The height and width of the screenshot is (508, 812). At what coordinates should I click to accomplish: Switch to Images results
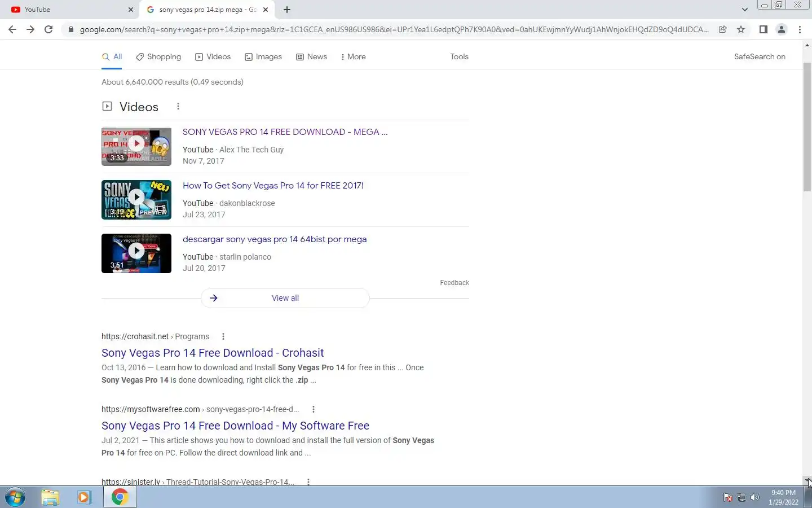tap(263, 56)
